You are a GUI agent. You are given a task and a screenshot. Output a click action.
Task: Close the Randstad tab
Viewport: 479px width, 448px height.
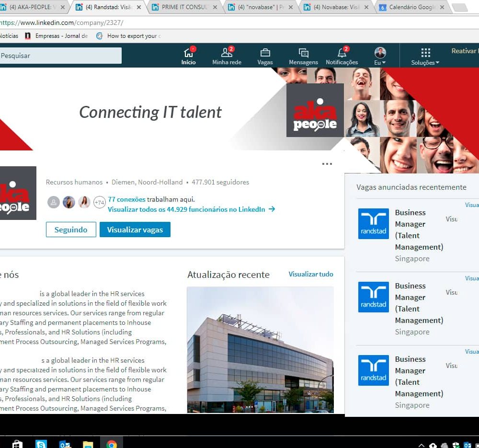[x=139, y=7]
